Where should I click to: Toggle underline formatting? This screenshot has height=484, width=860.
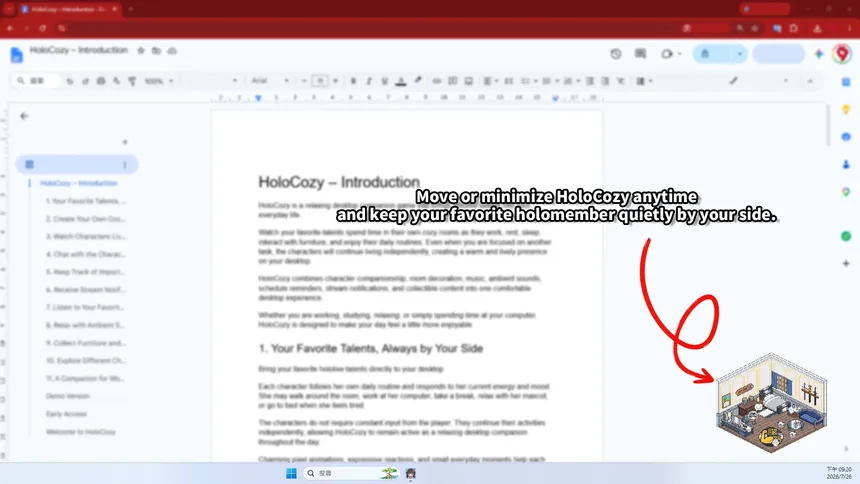click(x=384, y=81)
